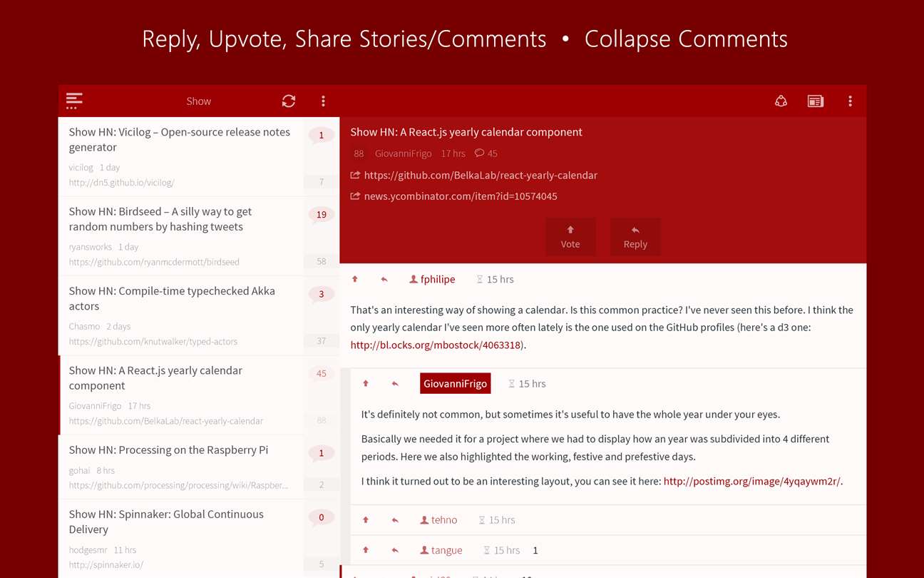Image resolution: width=924 pixels, height=578 pixels.
Task: Reply to fphilipe's comment
Action: click(x=384, y=279)
